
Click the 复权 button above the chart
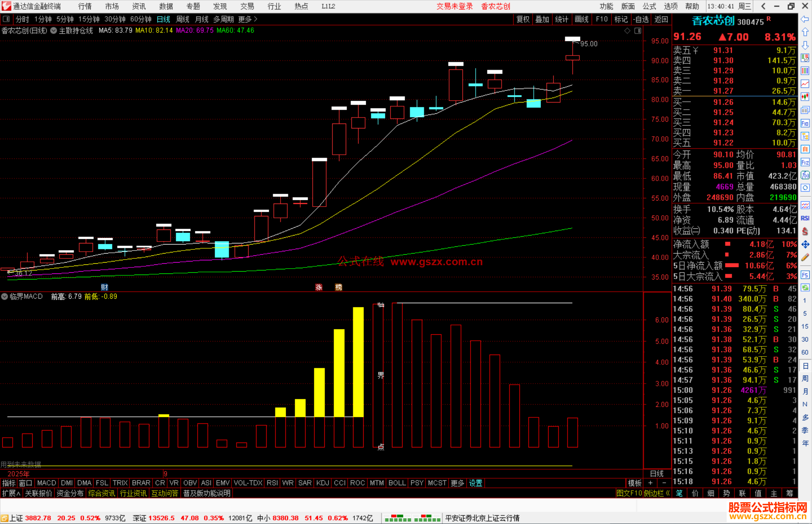click(x=523, y=19)
